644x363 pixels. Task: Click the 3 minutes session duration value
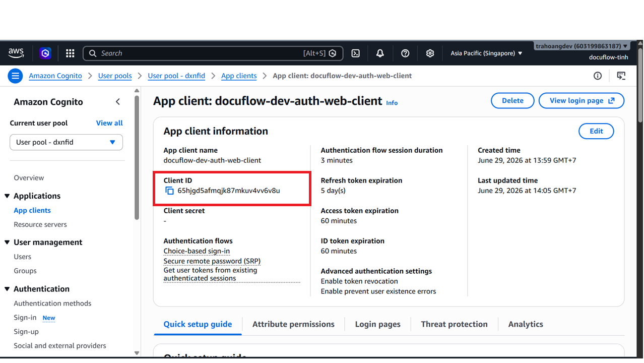tap(337, 160)
